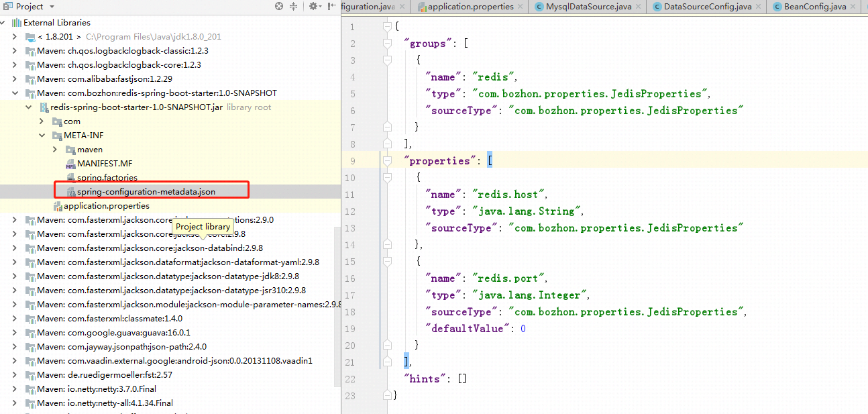Collapse the META-INF folder chevron
Image resolution: width=868 pixels, height=414 pixels.
coord(42,136)
